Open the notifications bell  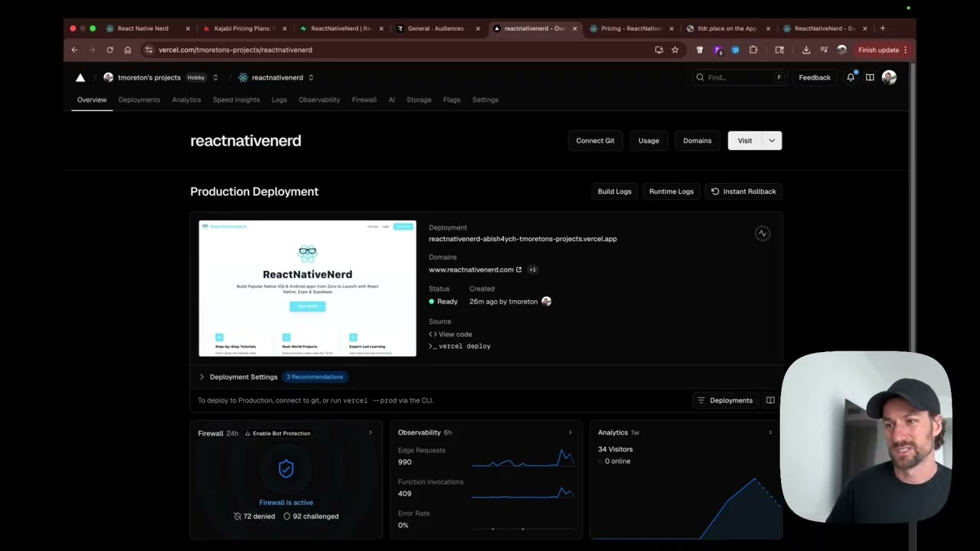[851, 77]
